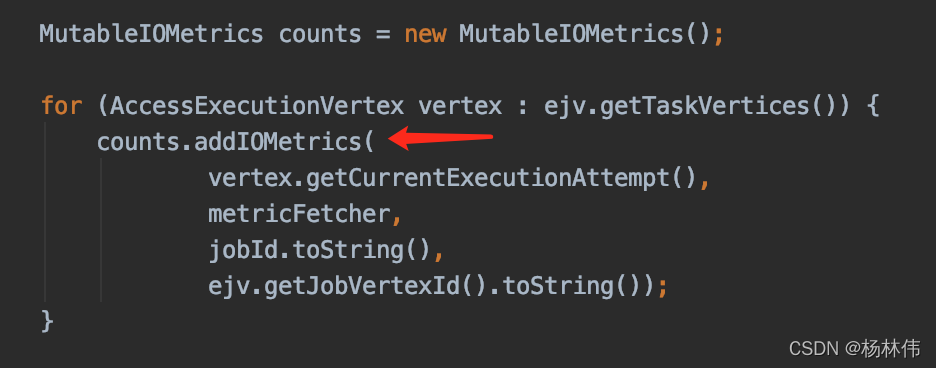Image resolution: width=936 pixels, height=368 pixels.
Task: Click the closing brace of for loop
Action: tap(47, 321)
